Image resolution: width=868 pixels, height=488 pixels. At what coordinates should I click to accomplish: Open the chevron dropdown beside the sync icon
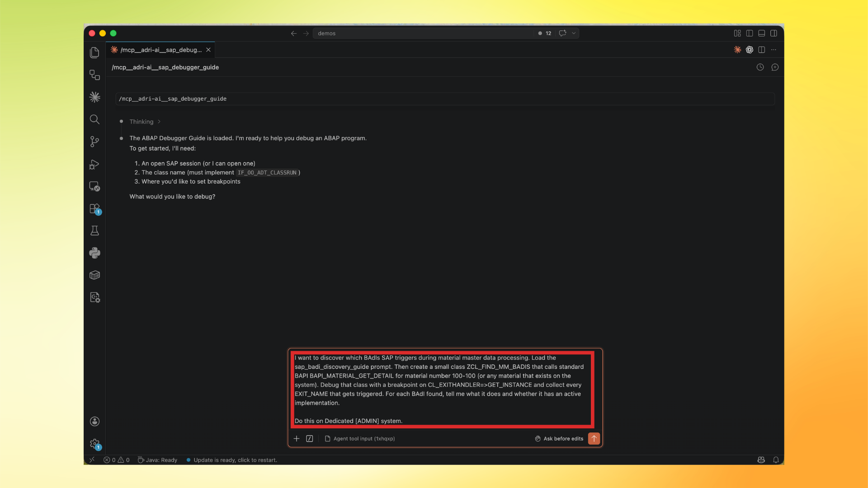tap(574, 33)
